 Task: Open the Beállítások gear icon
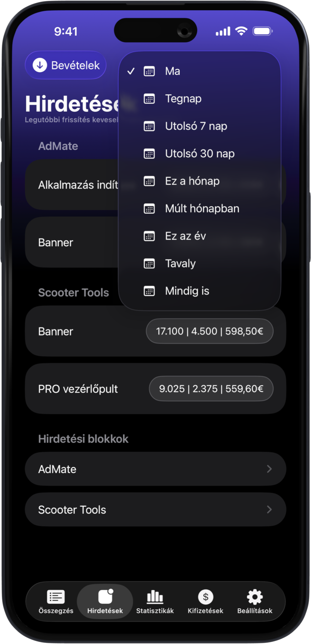(255, 597)
